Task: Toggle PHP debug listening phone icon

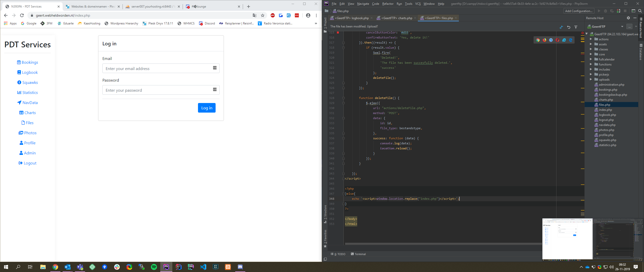Action: (618, 11)
